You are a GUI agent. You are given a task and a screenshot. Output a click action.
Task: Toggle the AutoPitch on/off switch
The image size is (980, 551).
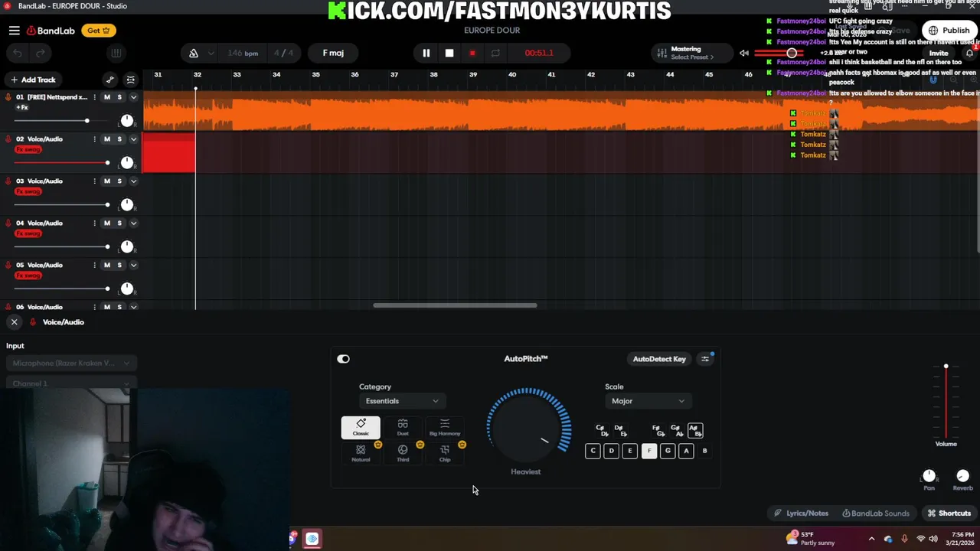coord(343,359)
